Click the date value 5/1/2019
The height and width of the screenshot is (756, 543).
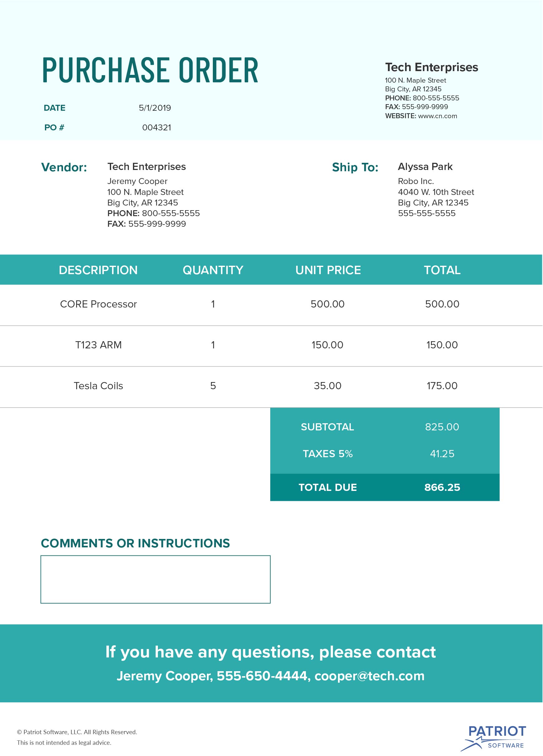155,108
